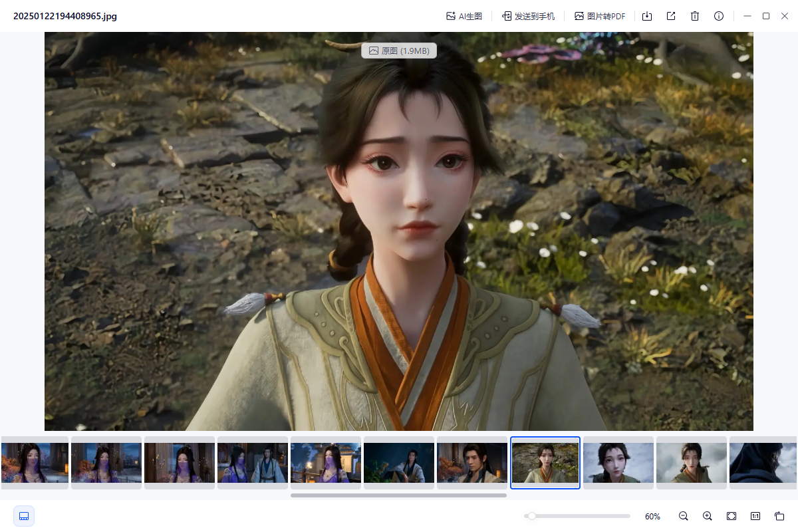Open image in external app icon
Screen dimensions: 798x532
tap(671, 16)
